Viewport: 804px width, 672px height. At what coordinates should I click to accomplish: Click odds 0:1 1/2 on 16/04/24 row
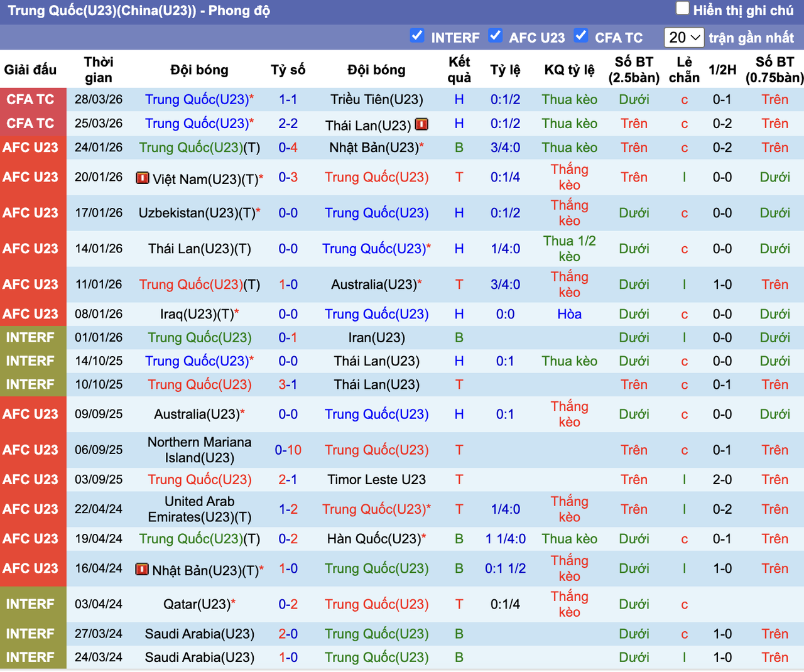coord(505,568)
